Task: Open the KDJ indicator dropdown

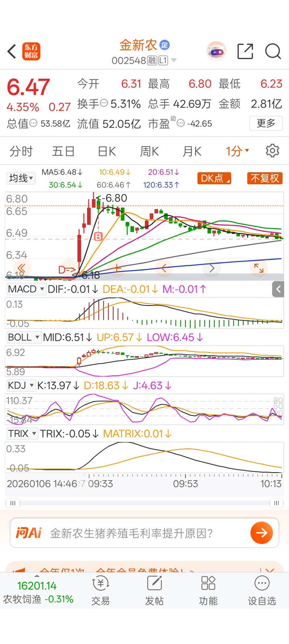Action: tap(21, 385)
